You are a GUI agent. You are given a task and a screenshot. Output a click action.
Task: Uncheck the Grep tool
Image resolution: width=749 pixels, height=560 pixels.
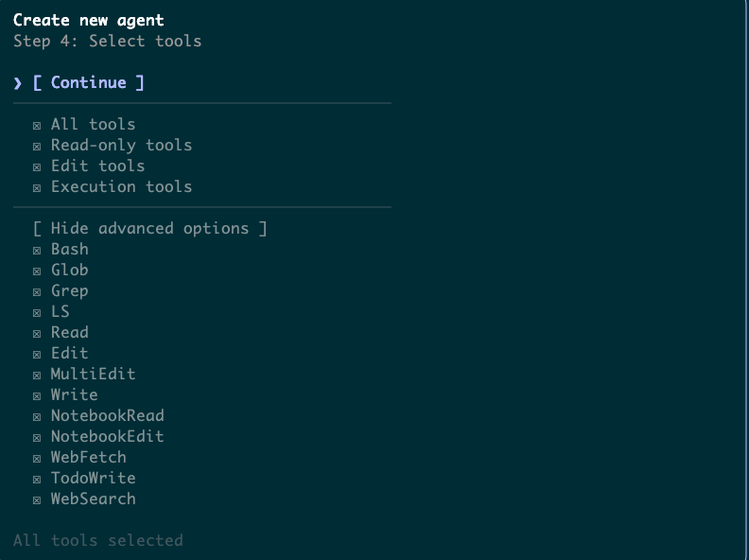(37, 291)
